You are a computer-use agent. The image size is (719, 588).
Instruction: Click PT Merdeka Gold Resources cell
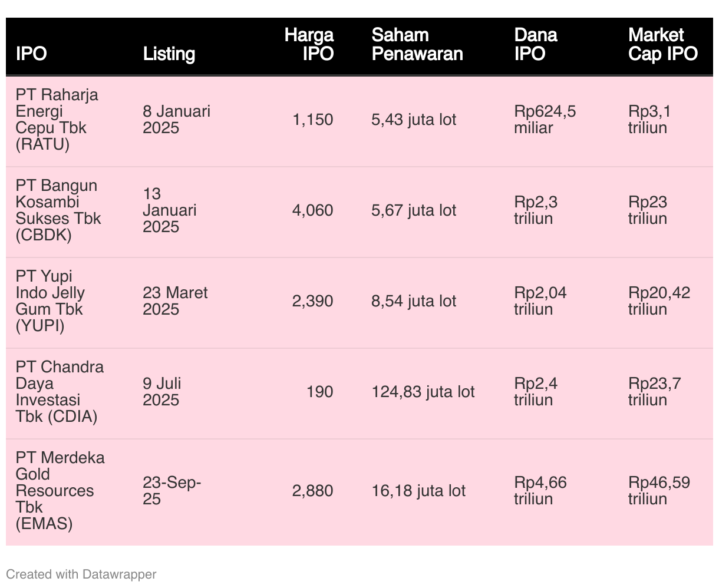(x=60, y=491)
